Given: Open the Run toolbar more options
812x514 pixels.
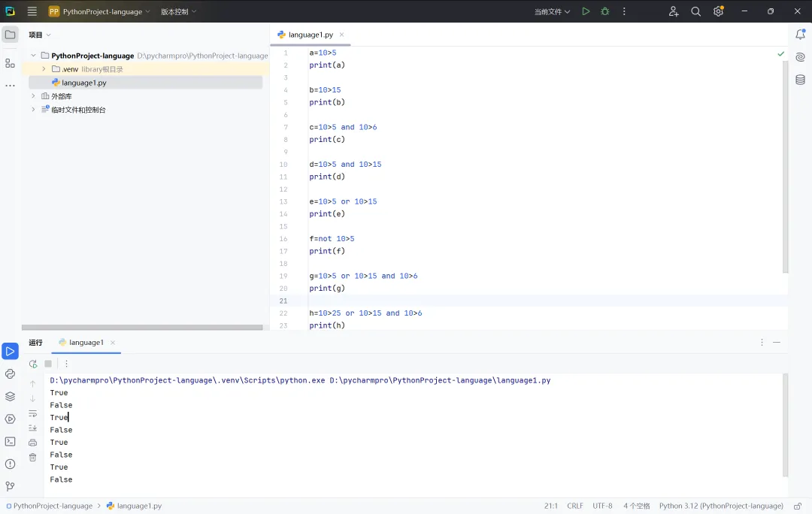Looking at the screenshot, I should click(66, 364).
